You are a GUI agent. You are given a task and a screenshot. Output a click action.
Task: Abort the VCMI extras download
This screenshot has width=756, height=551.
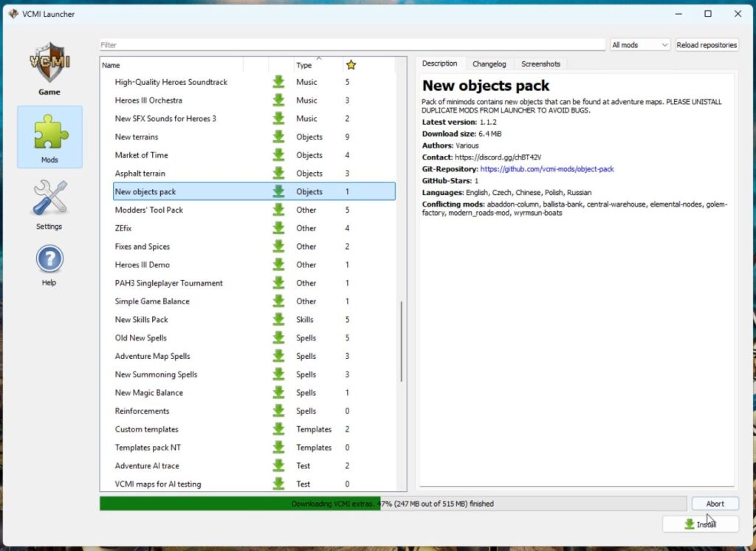(715, 504)
